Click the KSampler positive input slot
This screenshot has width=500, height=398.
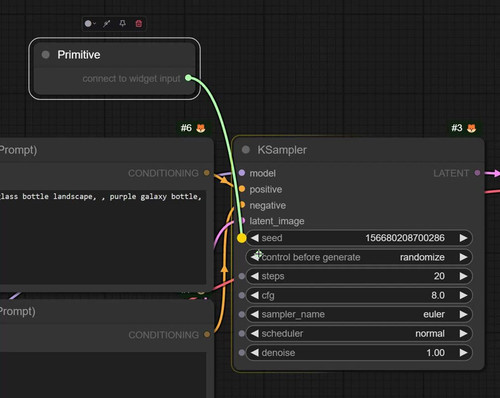pos(242,189)
